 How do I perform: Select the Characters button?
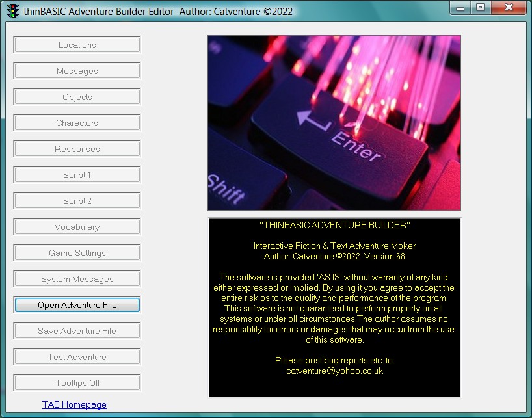coord(77,123)
